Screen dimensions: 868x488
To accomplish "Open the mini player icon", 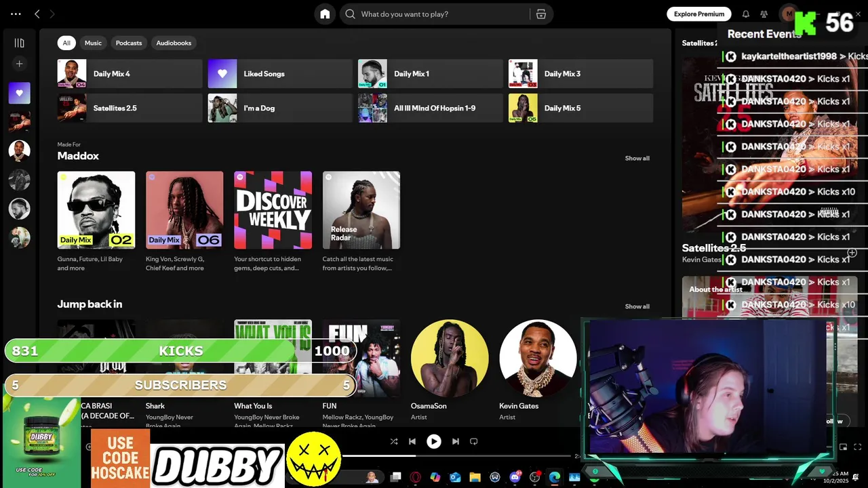I will (844, 447).
